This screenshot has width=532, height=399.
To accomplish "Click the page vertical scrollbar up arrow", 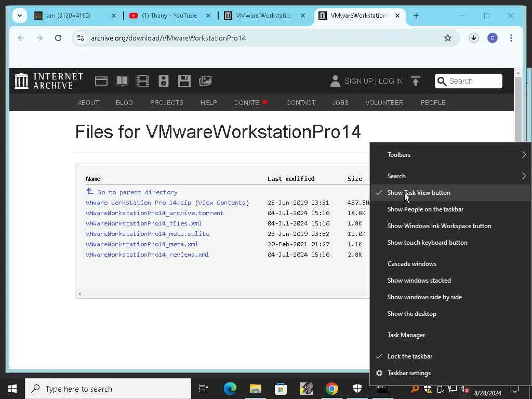I will point(518,73).
